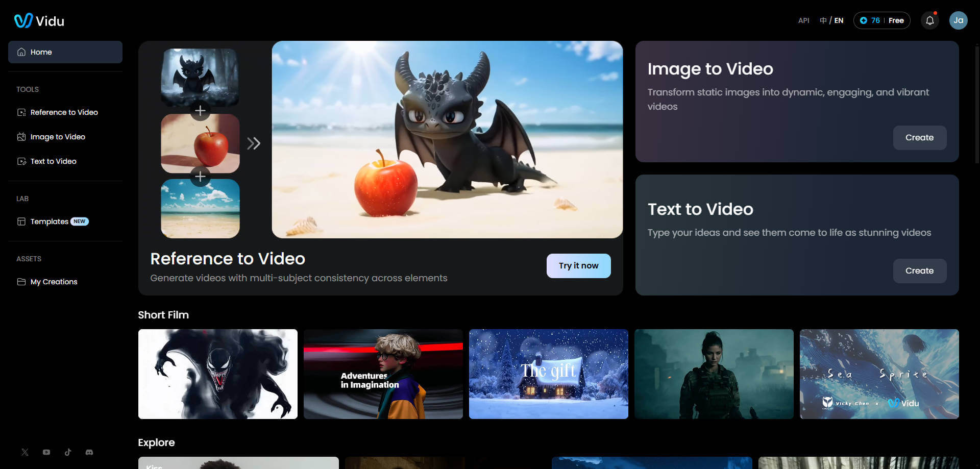Screen dimensions: 980x469
Task: Click the 'Generate videos with multi-subject consistency' text
Action: [x=299, y=278]
